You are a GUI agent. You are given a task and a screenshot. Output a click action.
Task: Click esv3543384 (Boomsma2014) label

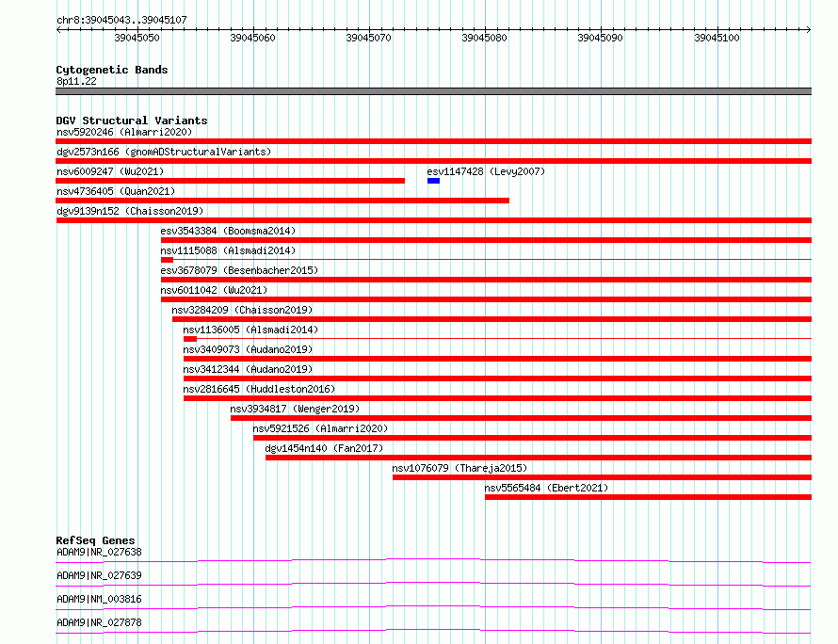[228, 231]
